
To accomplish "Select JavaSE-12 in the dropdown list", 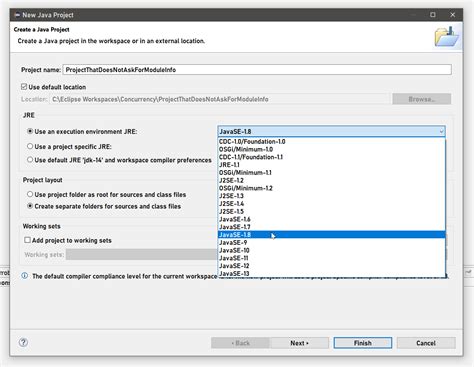I will [x=332, y=266].
